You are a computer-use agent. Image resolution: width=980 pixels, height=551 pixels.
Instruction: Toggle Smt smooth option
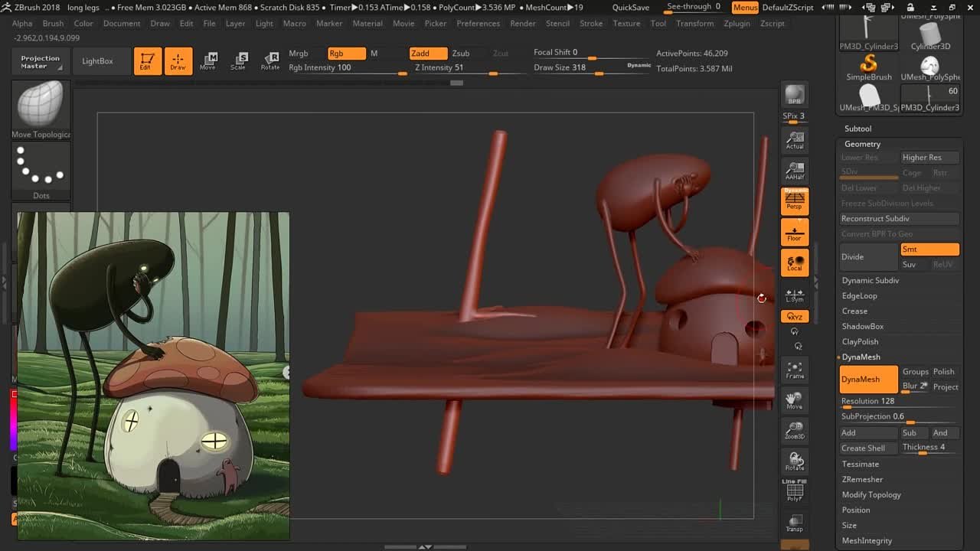929,249
